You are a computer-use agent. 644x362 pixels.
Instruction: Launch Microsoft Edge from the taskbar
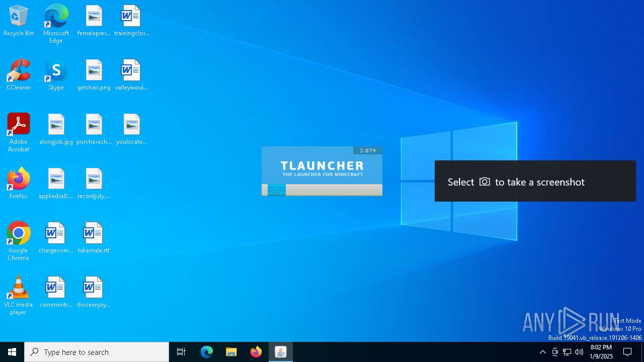(207, 352)
